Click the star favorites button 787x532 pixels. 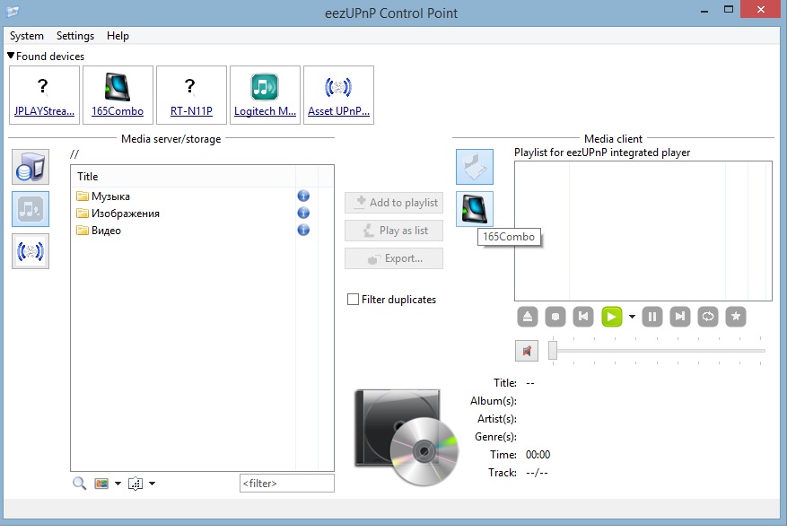[736, 317]
